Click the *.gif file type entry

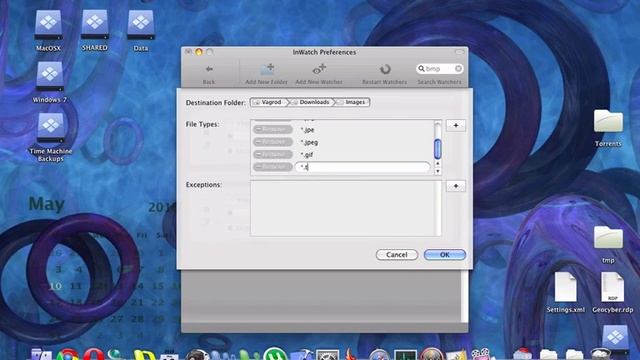307,155
